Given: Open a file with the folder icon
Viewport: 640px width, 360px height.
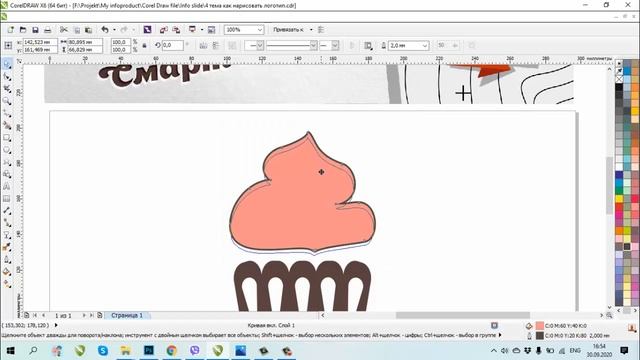Looking at the screenshot, I should tap(23, 30).
